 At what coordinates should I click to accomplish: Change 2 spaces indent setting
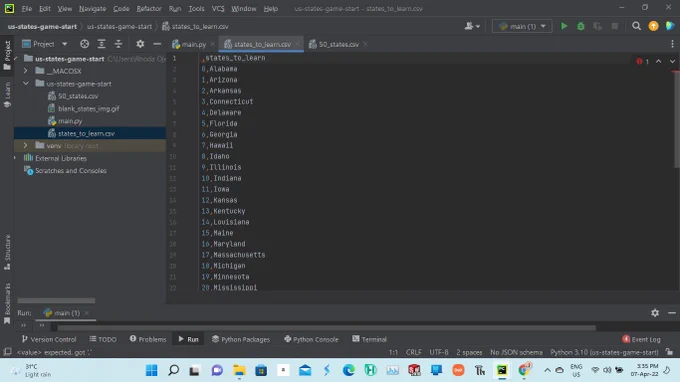469,352
